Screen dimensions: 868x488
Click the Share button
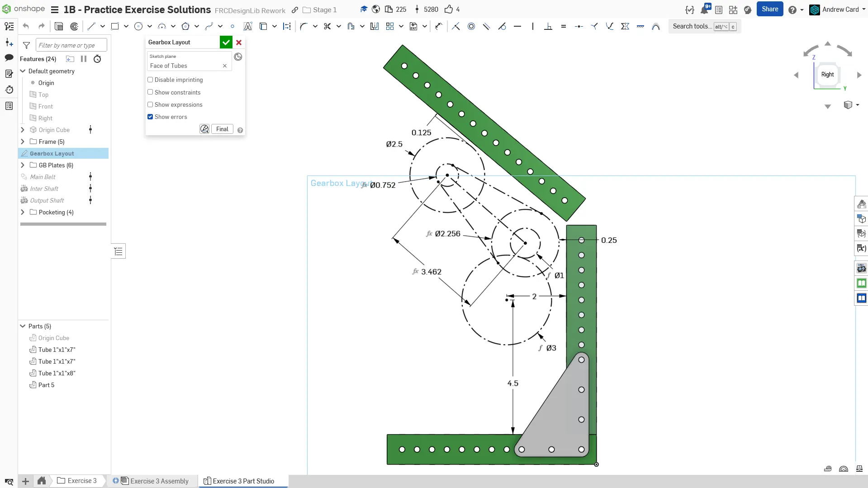[769, 9]
